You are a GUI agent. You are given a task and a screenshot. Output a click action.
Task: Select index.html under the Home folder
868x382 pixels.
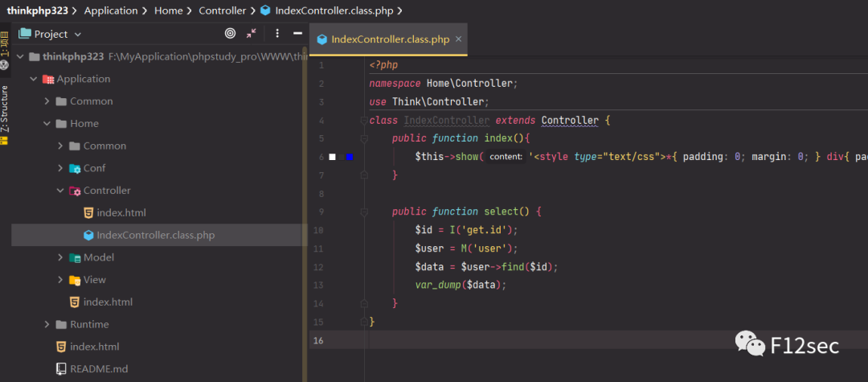[x=108, y=302]
